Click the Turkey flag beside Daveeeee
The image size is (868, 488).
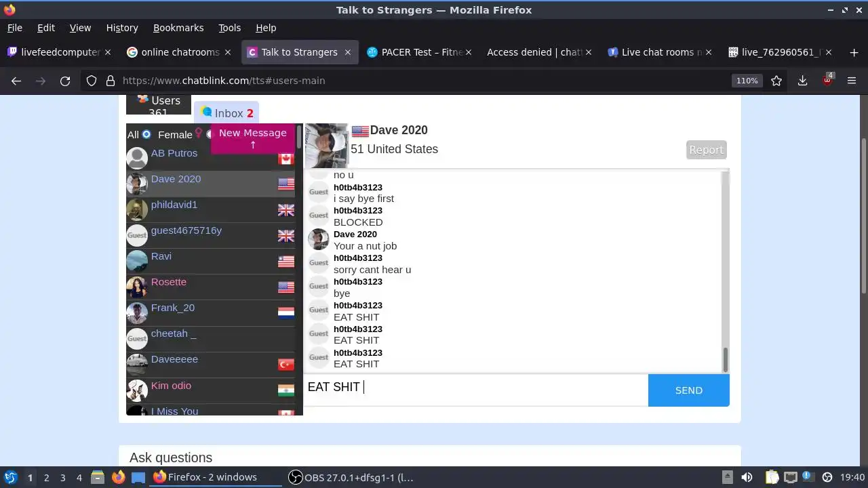(286, 365)
